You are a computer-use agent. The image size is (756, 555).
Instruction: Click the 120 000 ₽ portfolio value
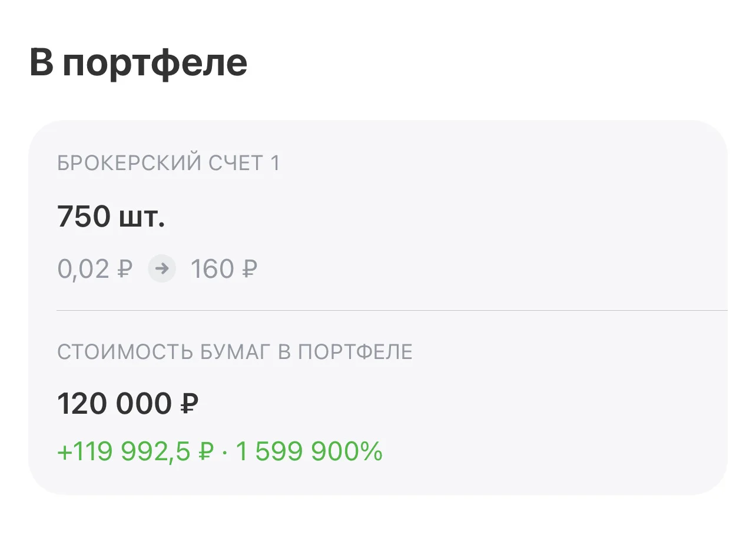pos(128,405)
